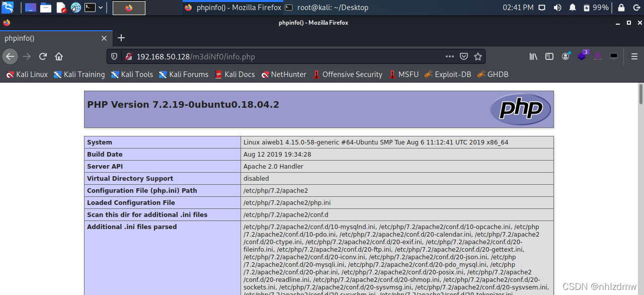Save page to Pocket
644x295 pixels.
click(464, 56)
